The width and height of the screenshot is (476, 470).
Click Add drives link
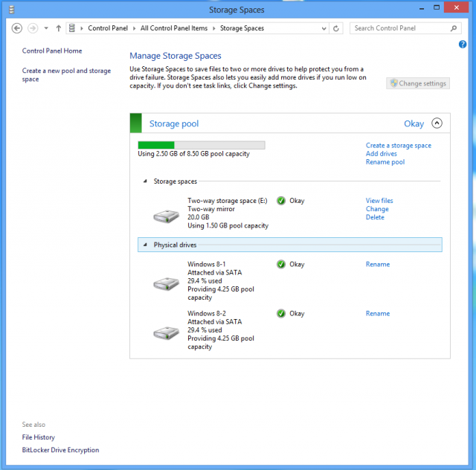pyautogui.click(x=382, y=154)
